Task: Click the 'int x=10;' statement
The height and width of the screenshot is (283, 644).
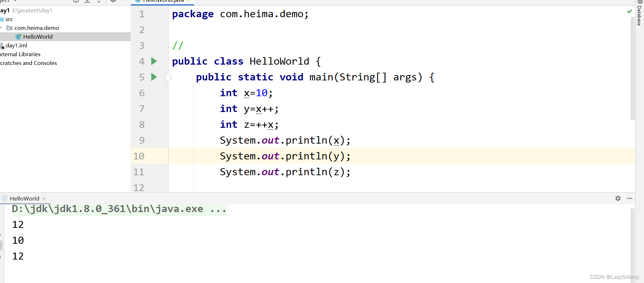Action: pos(246,93)
